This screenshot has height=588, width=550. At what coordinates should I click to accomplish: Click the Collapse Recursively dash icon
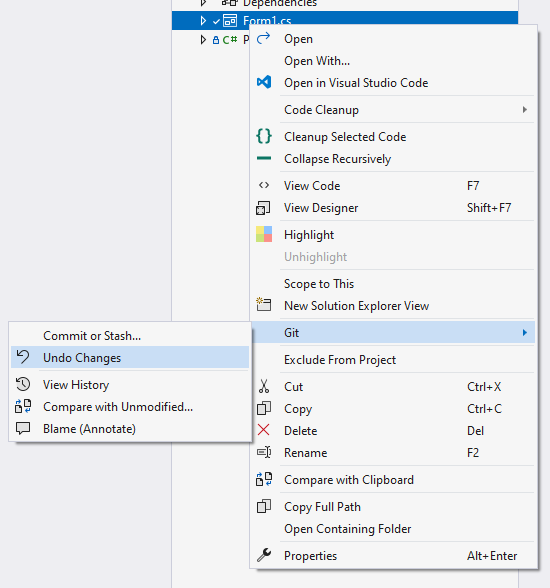coord(264,158)
